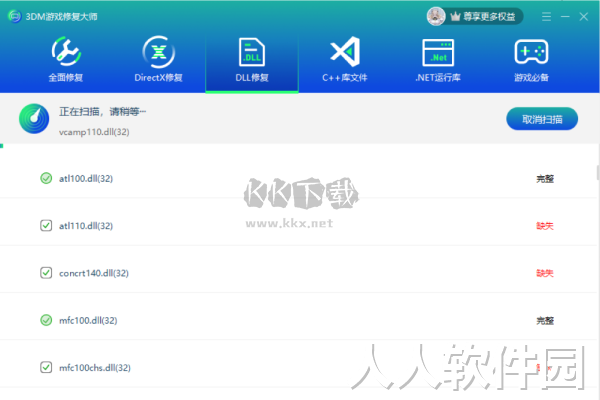Screen dimensions: 600x400
Task: Uncheck the mfc100chs.dll(32) checkbox
Action: [x=46, y=367]
